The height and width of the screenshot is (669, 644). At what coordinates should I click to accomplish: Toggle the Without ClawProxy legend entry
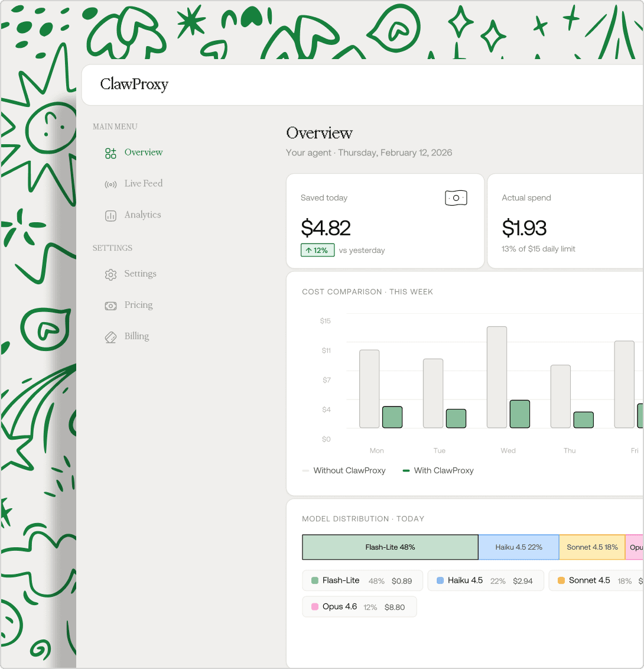(344, 470)
